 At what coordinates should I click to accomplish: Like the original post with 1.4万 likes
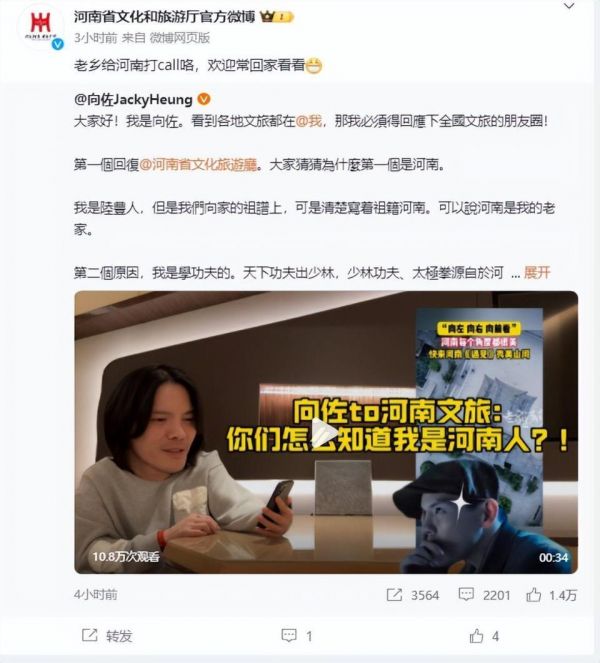534,595
